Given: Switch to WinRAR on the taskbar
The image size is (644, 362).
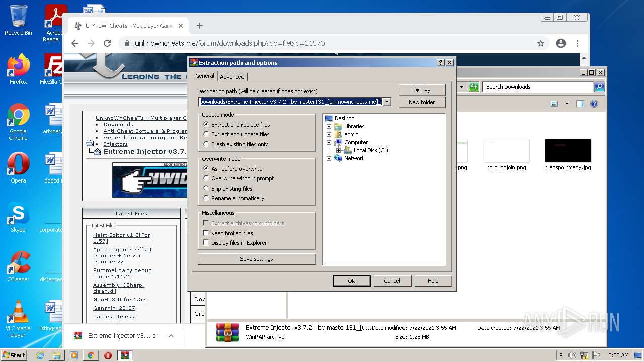Looking at the screenshot, I should click(x=125, y=355).
